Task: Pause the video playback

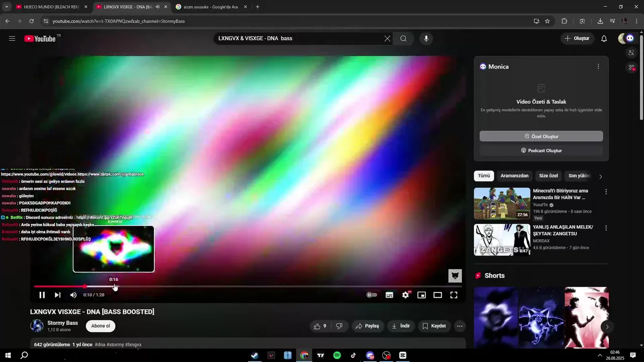Action: coord(42,295)
